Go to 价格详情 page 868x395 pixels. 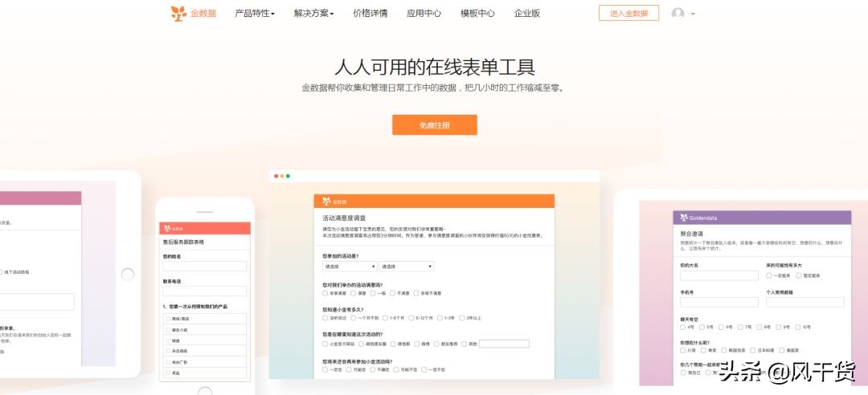coord(371,14)
